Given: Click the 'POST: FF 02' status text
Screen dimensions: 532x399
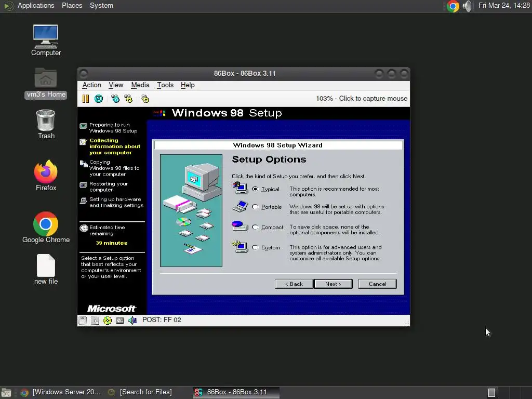Looking at the screenshot, I should click(x=162, y=320).
